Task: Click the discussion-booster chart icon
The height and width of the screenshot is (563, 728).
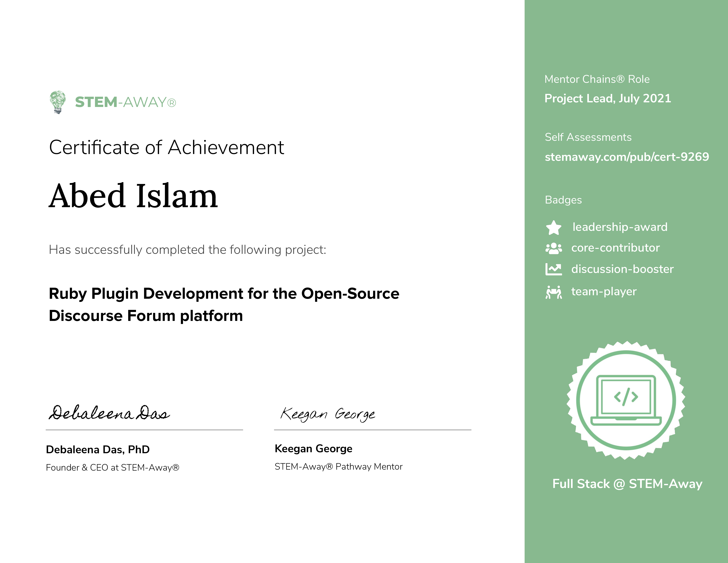Action: pos(554,269)
